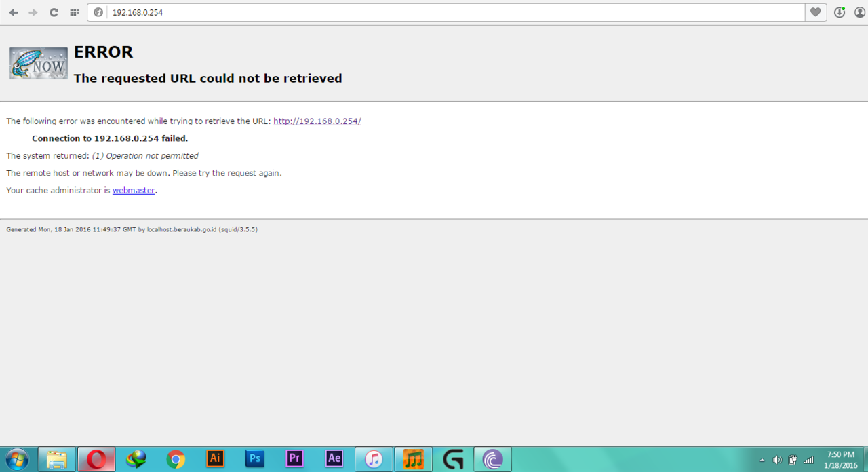The height and width of the screenshot is (472, 868).
Task: Reload the page with the refresh icon
Action: pyautogui.click(x=54, y=12)
